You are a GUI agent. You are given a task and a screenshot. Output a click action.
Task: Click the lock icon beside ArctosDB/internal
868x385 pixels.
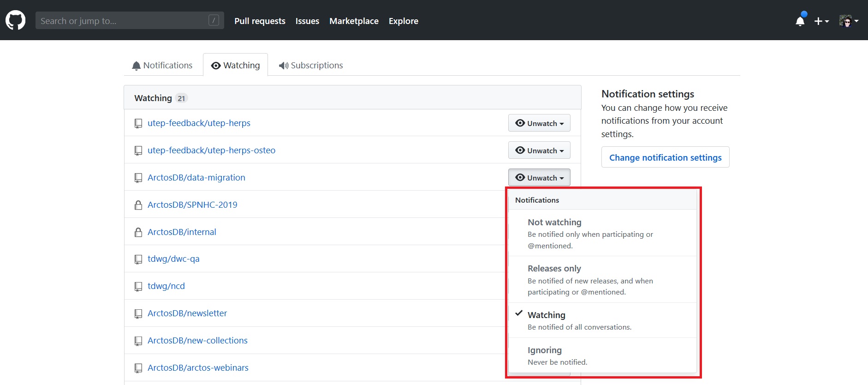(138, 232)
